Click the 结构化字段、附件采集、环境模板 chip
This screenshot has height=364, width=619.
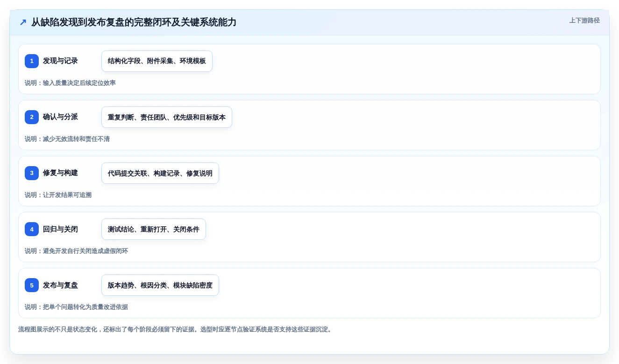[157, 61]
